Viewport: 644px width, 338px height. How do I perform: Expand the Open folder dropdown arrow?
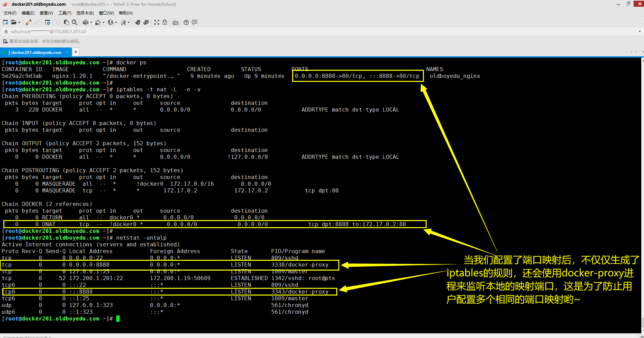point(19,23)
